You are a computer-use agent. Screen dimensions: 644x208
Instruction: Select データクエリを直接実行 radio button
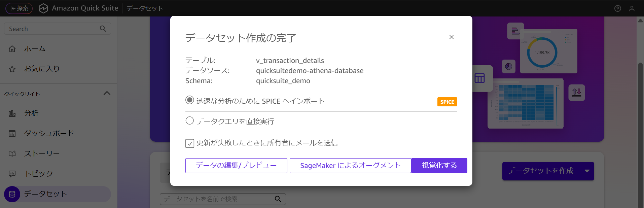(190, 120)
